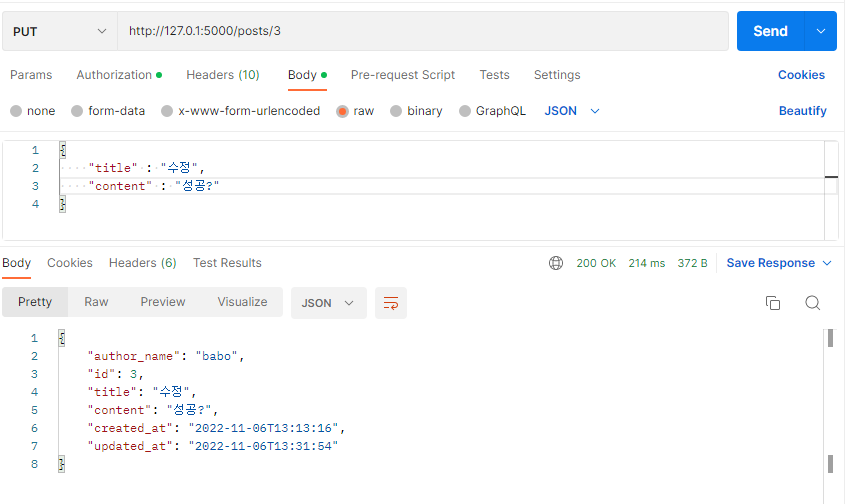The width and height of the screenshot is (854, 504).
Task: Click the "id": 3 response line
Action: (115, 374)
